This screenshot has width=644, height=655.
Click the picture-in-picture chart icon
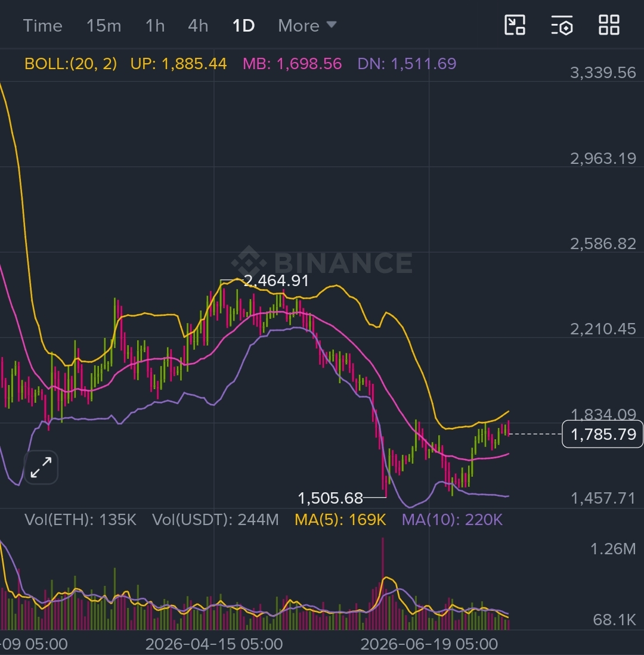point(515,25)
